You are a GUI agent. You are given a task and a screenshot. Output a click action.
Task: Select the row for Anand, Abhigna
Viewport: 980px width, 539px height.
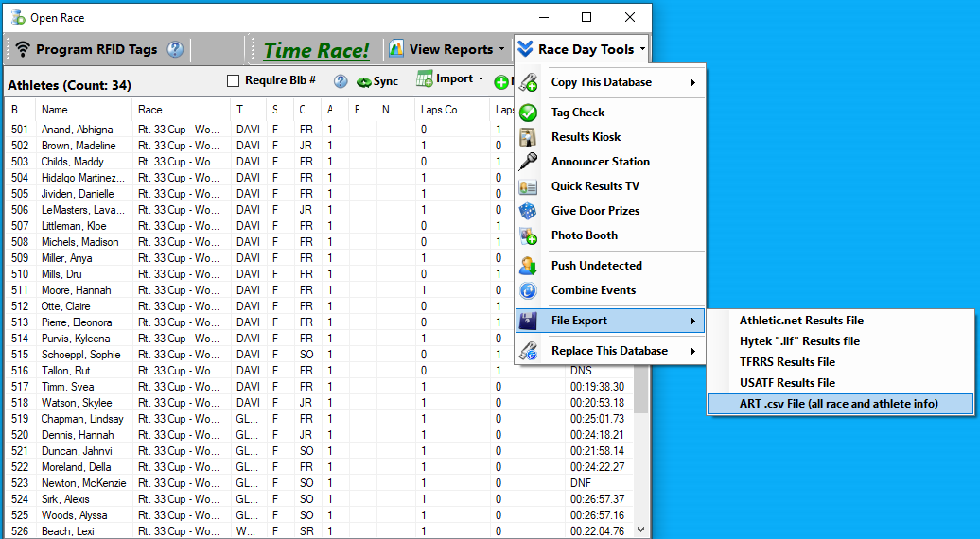[319, 130]
